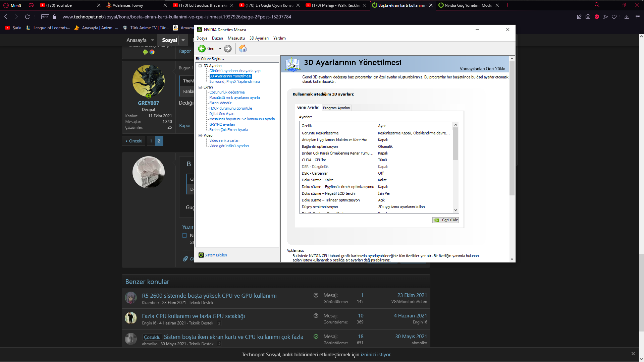Switch to Adalances Towny tab
The width and height of the screenshot is (644, 362).
(136, 5)
